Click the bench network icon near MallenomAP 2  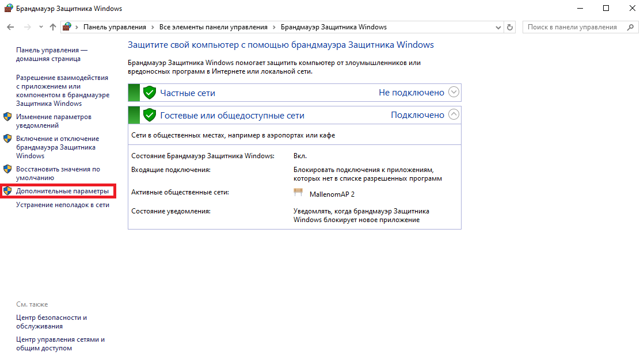pyautogui.click(x=298, y=192)
